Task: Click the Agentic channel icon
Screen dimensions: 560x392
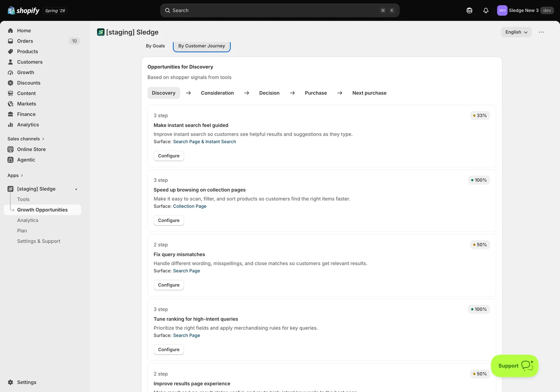Action: tap(10, 160)
